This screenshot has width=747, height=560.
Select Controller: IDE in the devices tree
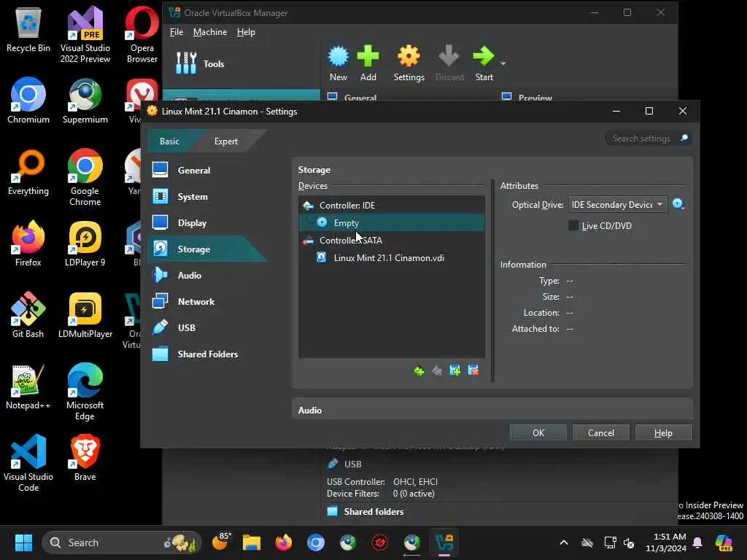392,205
